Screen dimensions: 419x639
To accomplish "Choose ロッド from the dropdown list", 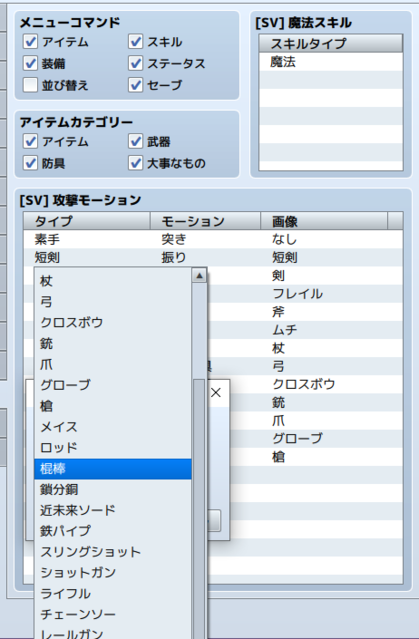I will click(113, 447).
